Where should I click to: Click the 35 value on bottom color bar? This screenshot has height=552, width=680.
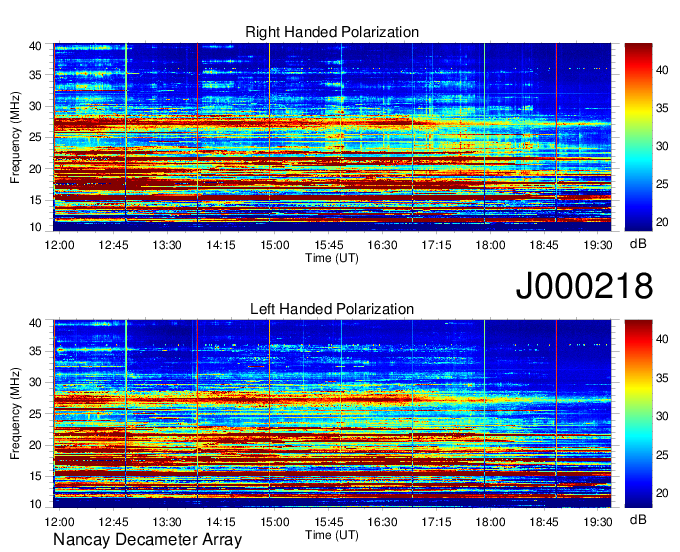662,378
